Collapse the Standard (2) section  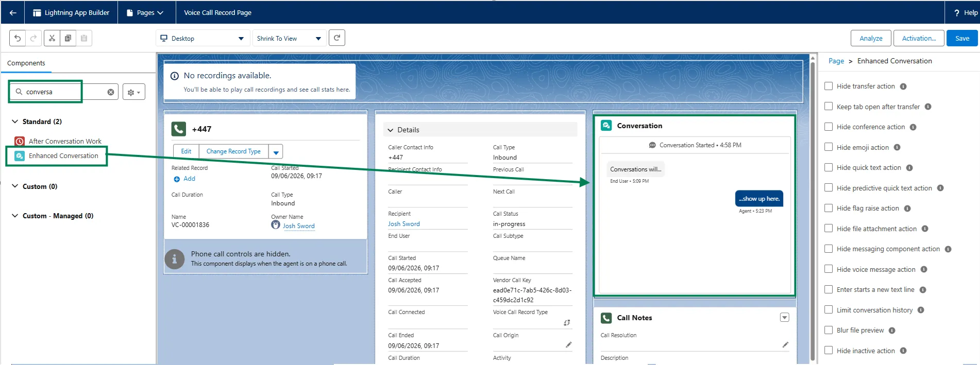(x=15, y=121)
